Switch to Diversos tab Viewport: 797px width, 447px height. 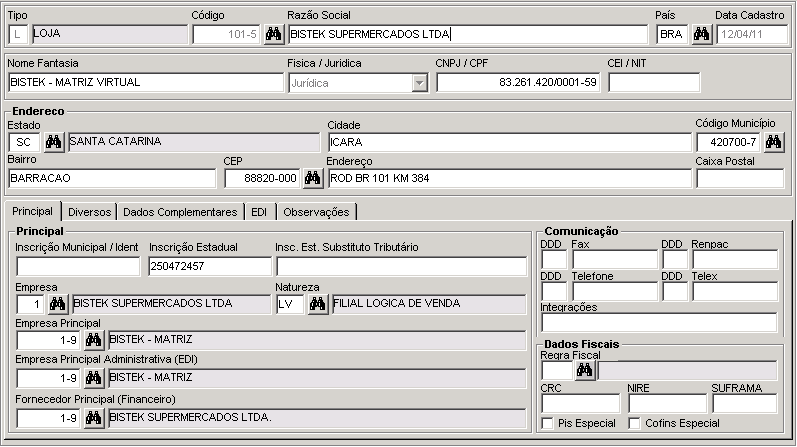(x=89, y=212)
